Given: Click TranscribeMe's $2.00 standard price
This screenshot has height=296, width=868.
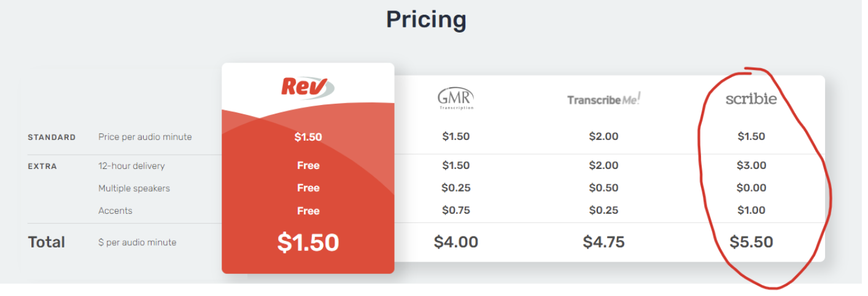Looking at the screenshot, I should [x=604, y=136].
